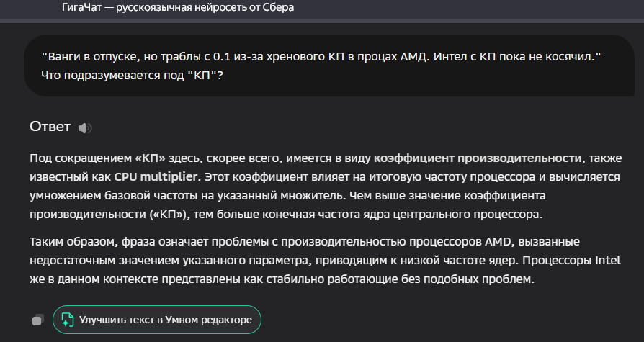
Task: Click the question 'Что подразумевается под "КП"?'
Action: coord(132,74)
